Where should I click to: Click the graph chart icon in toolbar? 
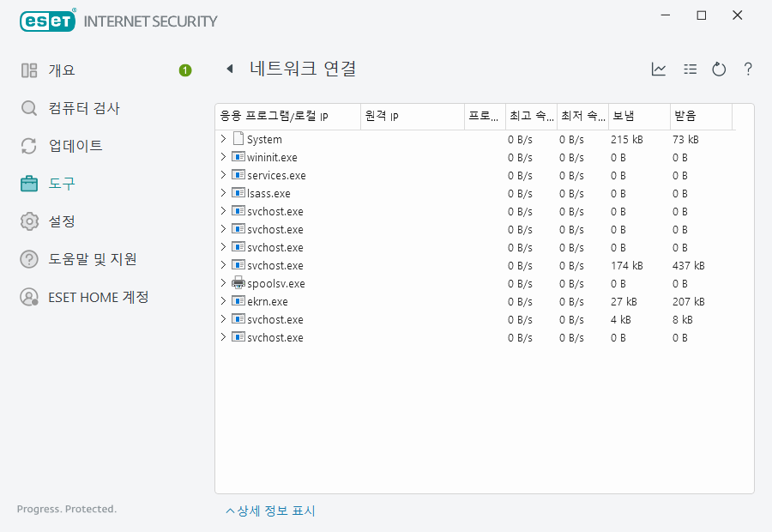[659, 70]
